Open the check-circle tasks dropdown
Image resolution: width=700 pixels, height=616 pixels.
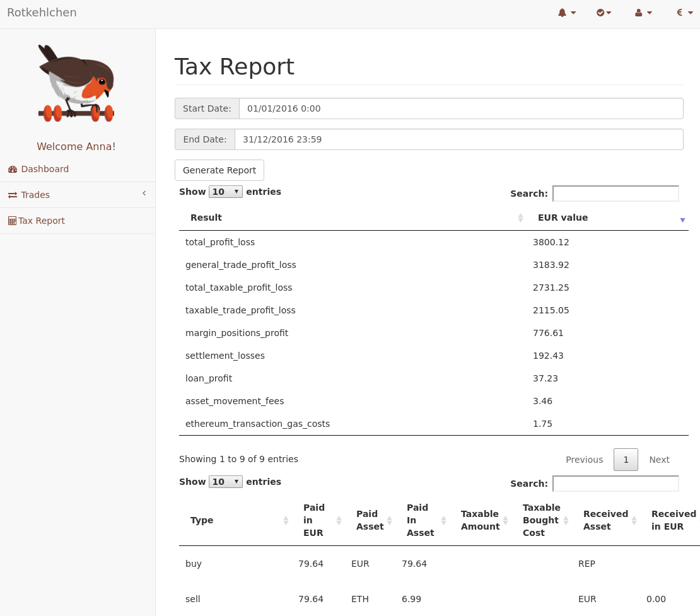[604, 13]
